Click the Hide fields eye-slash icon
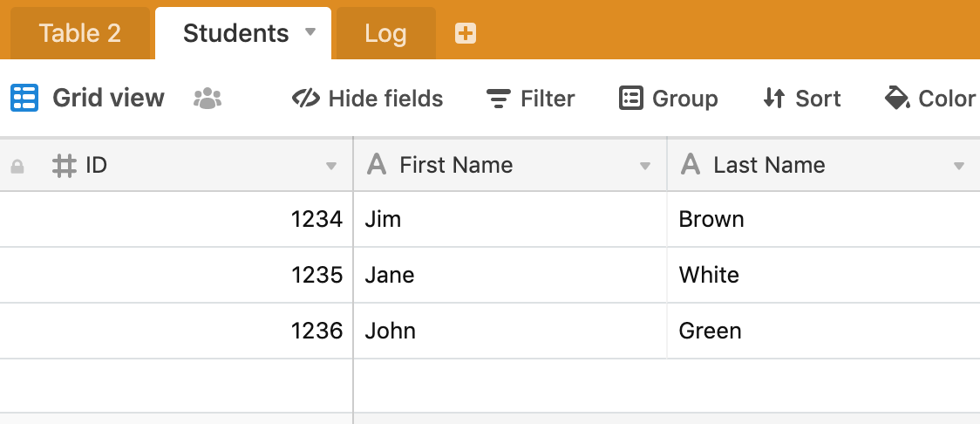 306,99
